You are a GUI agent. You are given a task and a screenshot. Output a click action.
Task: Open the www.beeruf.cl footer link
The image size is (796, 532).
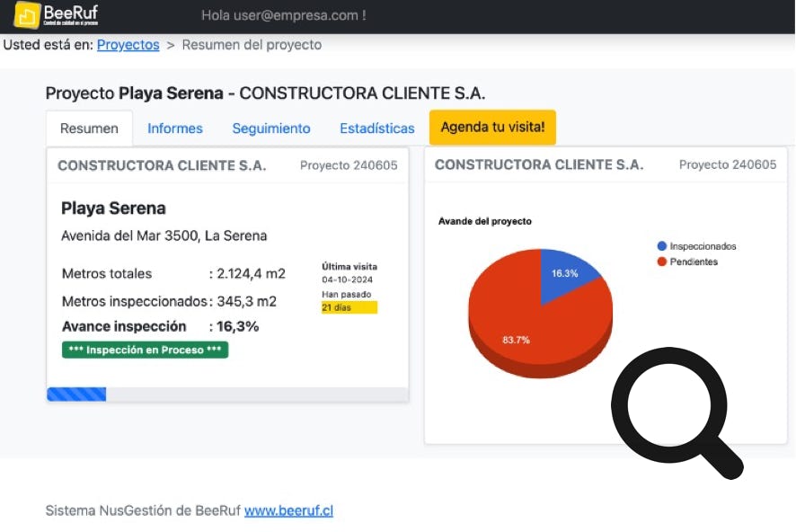pyautogui.click(x=288, y=510)
